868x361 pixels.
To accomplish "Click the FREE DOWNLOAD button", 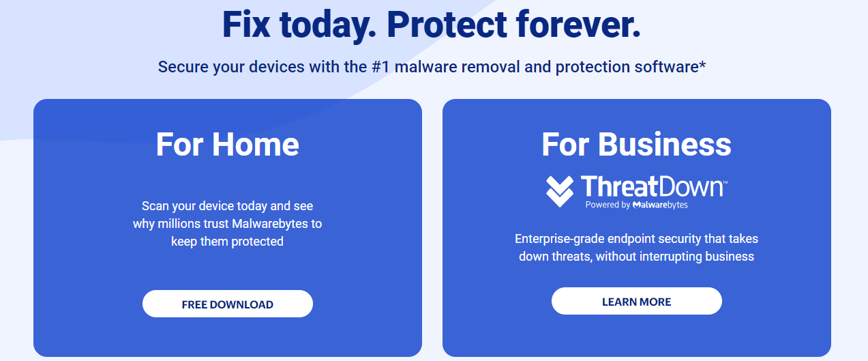I will [x=227, y=304].
